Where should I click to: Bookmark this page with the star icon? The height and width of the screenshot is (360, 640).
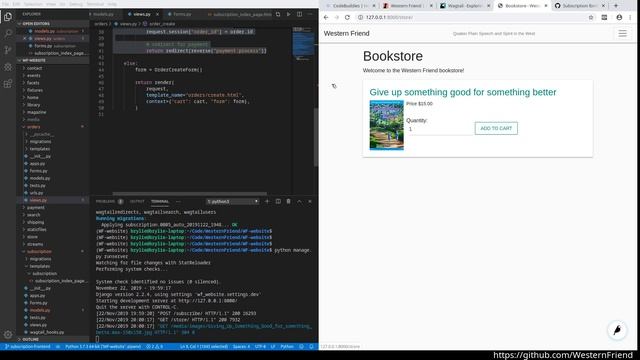591,18
